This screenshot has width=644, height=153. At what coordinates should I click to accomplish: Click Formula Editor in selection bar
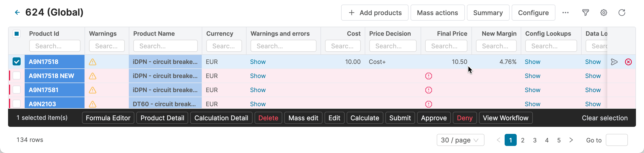(x=108, y=118)
